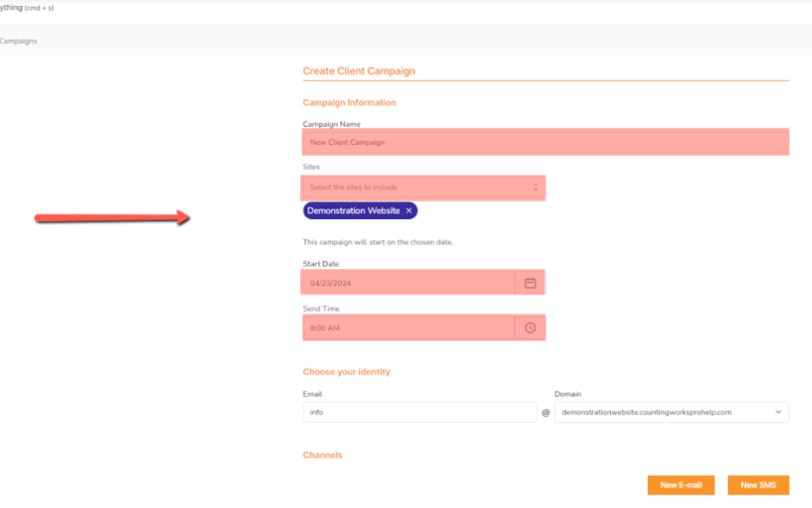
Task: Click the New SMS button
Action: point(757,485)
